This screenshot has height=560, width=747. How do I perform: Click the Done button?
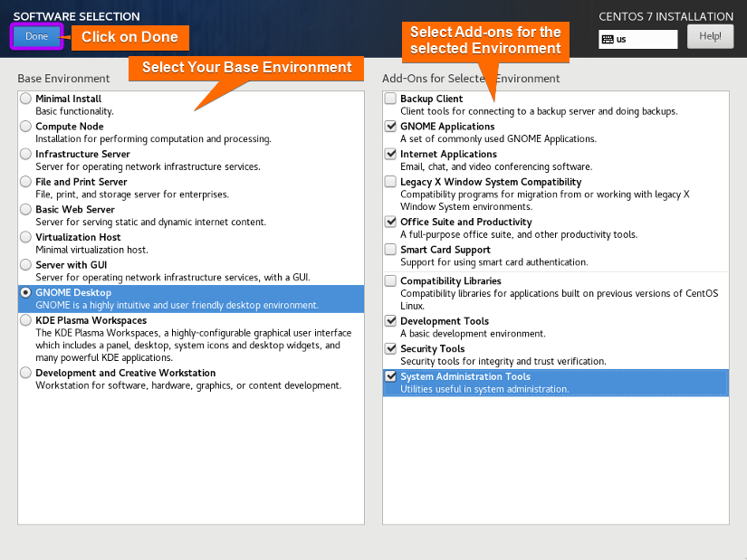[x=37, y=36]
